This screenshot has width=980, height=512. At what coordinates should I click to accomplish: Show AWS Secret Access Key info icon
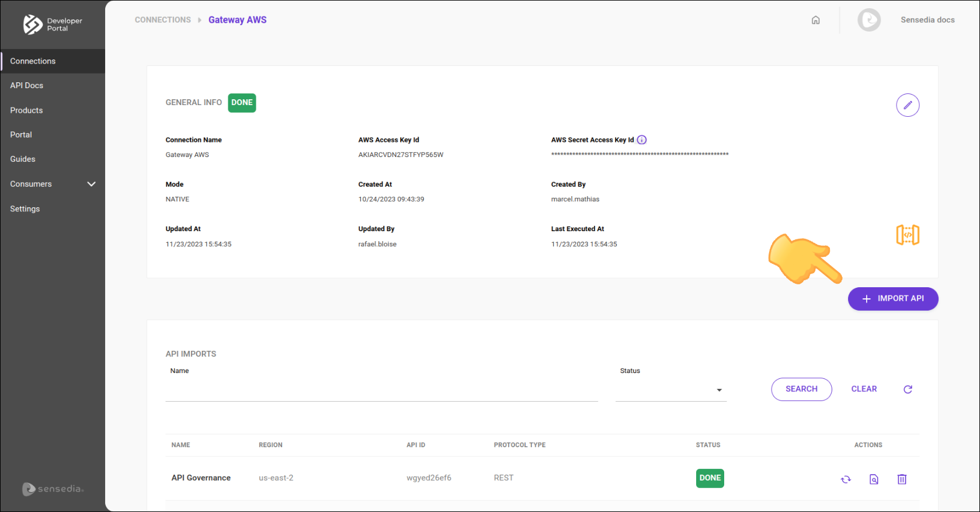point(642,140)
